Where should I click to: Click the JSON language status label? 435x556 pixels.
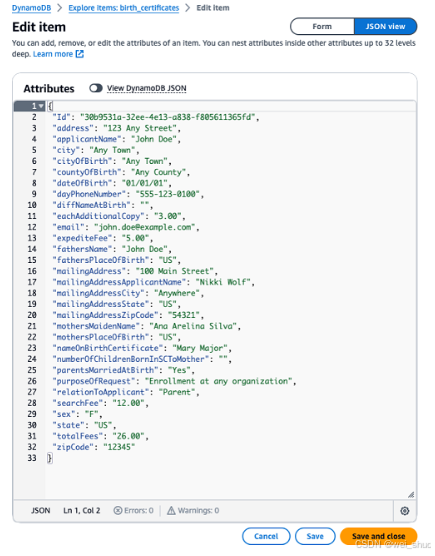point(40,511)
